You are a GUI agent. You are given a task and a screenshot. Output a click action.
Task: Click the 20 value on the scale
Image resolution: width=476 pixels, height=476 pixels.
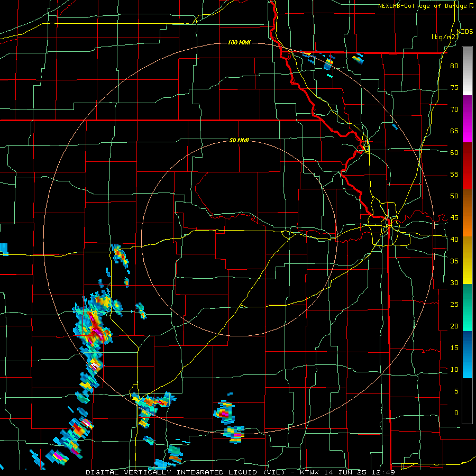pyautogui.click(x=454, y=326)
